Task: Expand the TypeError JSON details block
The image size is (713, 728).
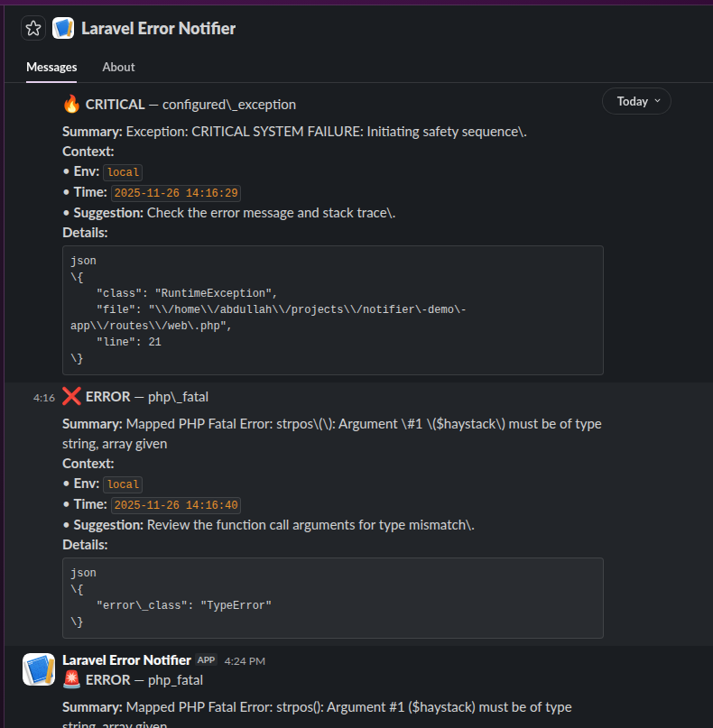Action: tap(334, 596)
